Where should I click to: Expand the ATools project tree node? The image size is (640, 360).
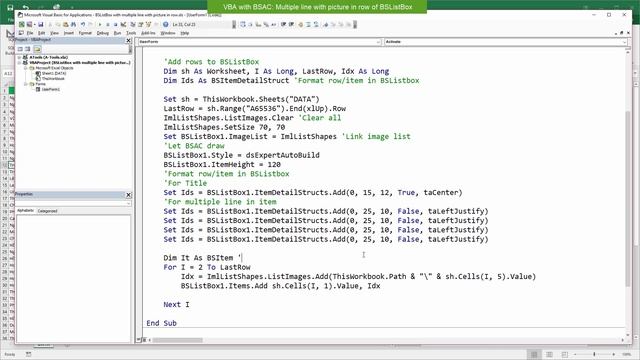point(19,58)
